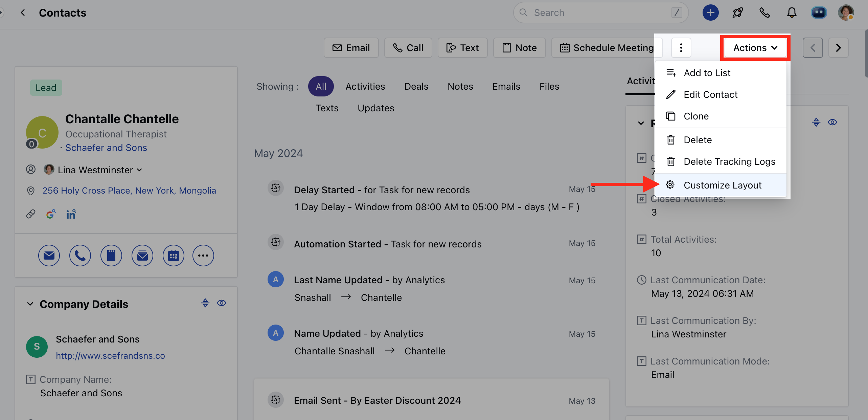Select the All filter pill
This screenshot has height=420, width=868.
click(x=321, y=86)
